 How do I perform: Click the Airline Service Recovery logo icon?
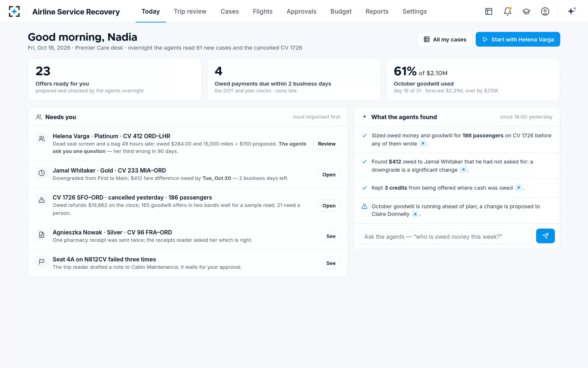[x=14, y=11]
